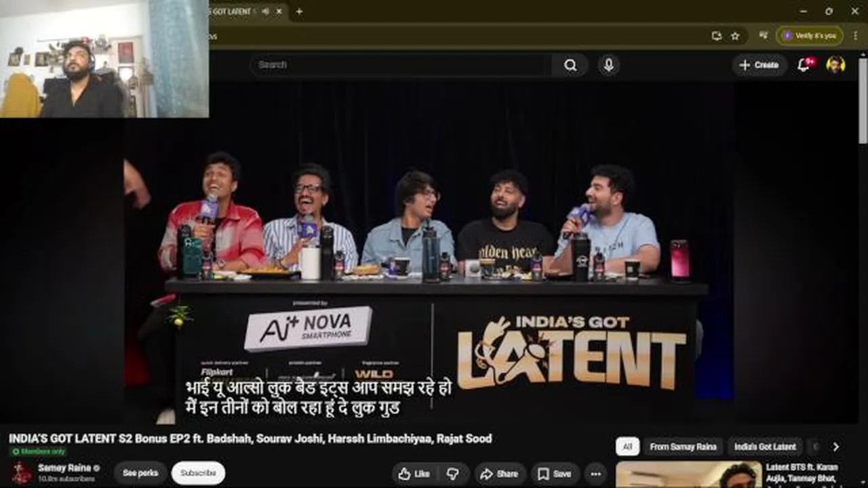This screenshot has height=488, width=868.
Task: Click the Create button
Action: (x=759, y=65)
